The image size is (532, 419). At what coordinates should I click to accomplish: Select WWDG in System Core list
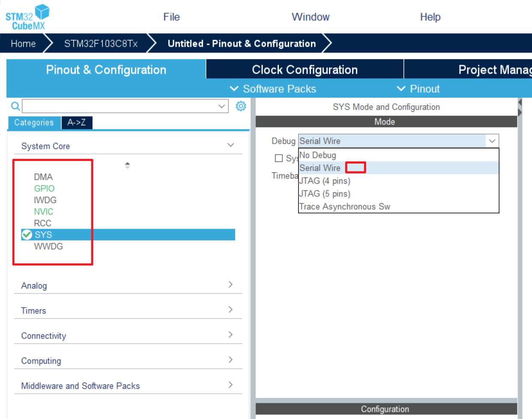point(48,246)
